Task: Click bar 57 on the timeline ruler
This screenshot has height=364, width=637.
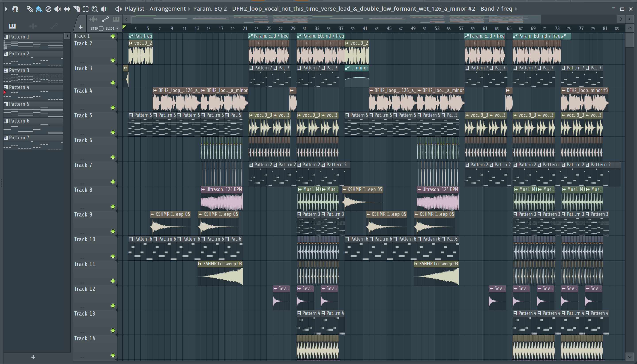Action: pos(461,28)
